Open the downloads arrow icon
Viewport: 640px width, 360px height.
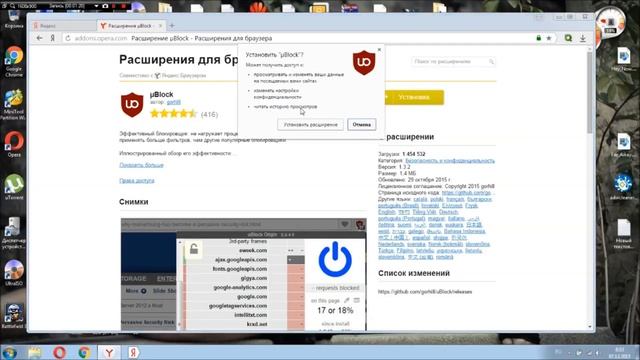(x=583, y=38)
